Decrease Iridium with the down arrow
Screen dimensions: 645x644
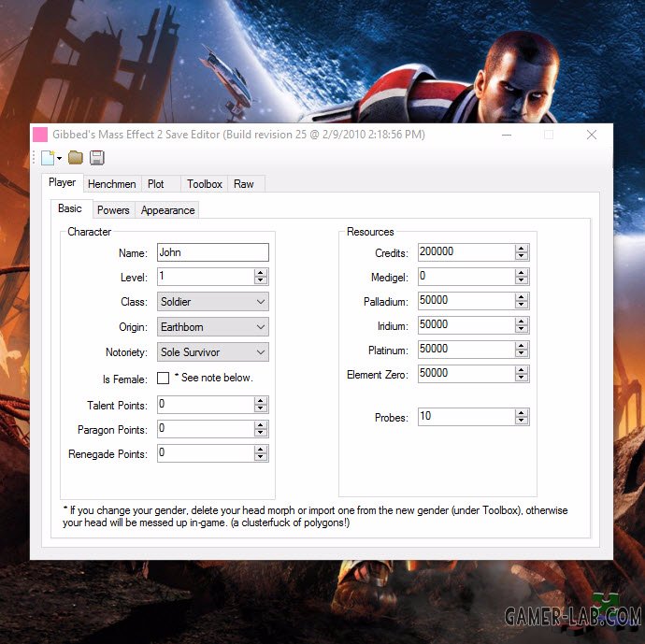click(x=522, y=329)
